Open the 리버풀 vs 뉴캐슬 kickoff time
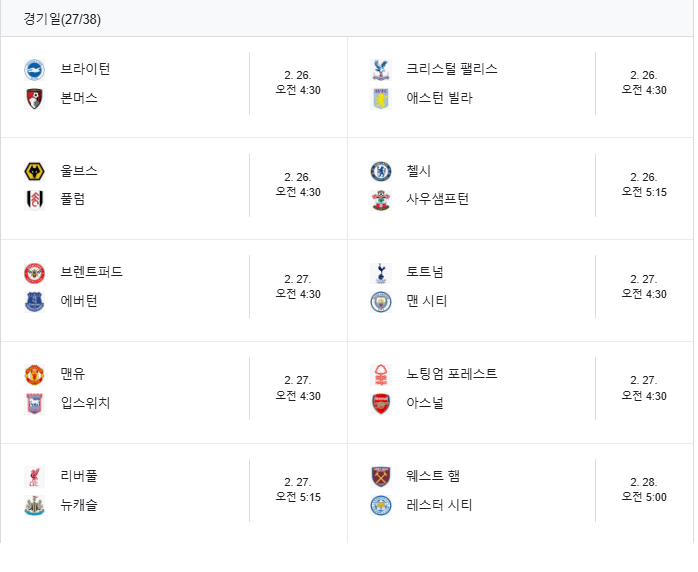 298,489
